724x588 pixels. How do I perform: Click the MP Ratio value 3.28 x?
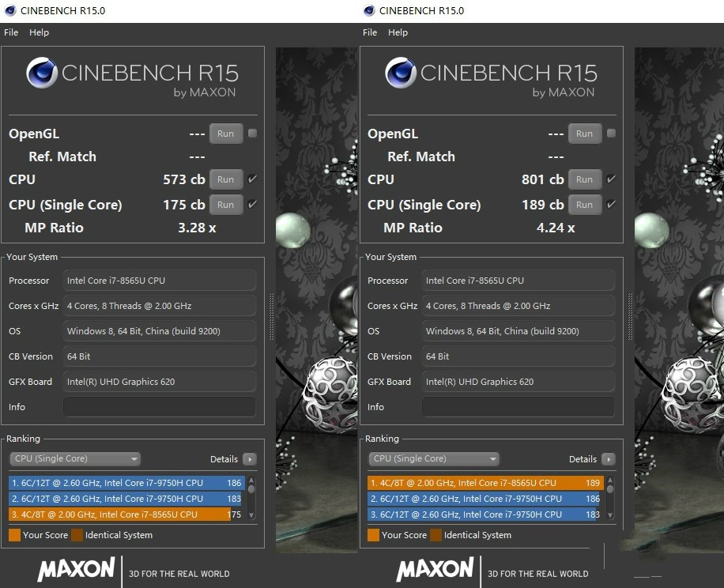(x=197, y=228)
